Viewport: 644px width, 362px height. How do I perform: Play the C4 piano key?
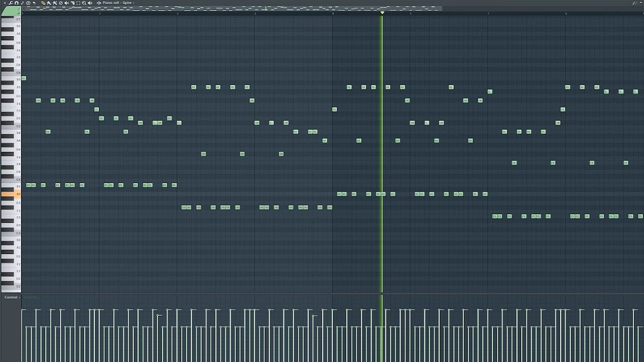point(11,179)
